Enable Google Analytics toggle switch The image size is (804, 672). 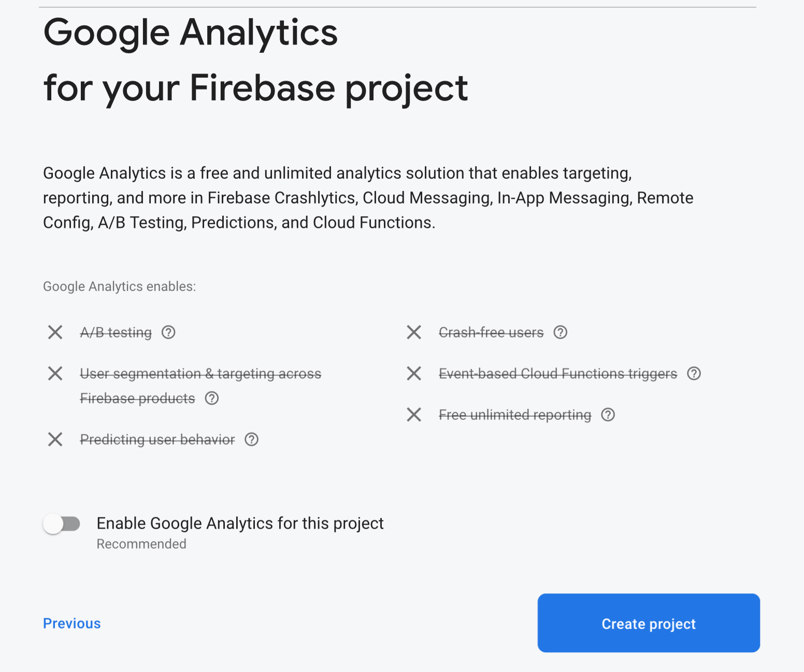point(62,524)
